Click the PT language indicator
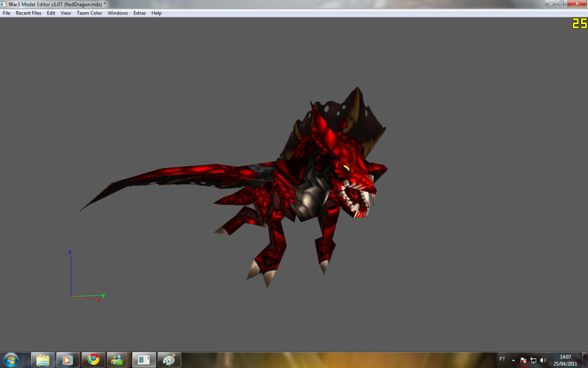The height and width of the screenshot is (368, 588). click(x=502, y=359)
